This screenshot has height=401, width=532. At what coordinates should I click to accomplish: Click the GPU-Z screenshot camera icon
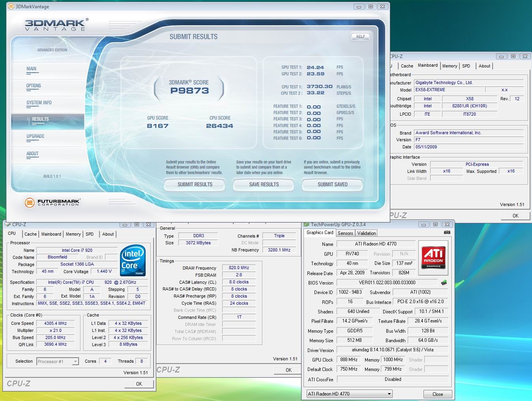pos(447,233)
